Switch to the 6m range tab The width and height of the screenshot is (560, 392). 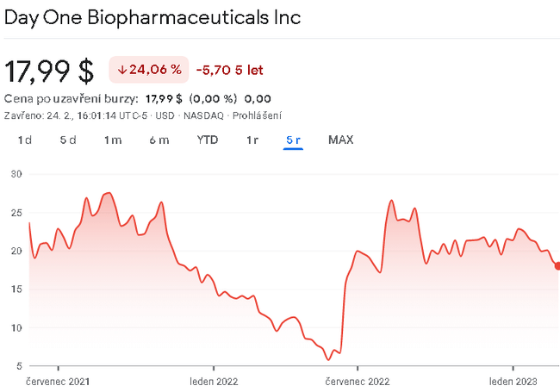[x=159, y=140]
